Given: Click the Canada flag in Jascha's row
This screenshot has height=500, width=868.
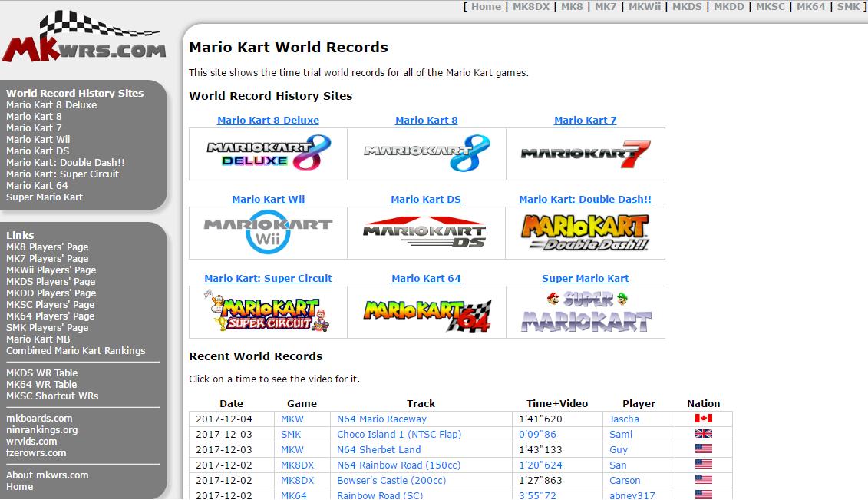Looking at the screenshot, I should (704, 419).
